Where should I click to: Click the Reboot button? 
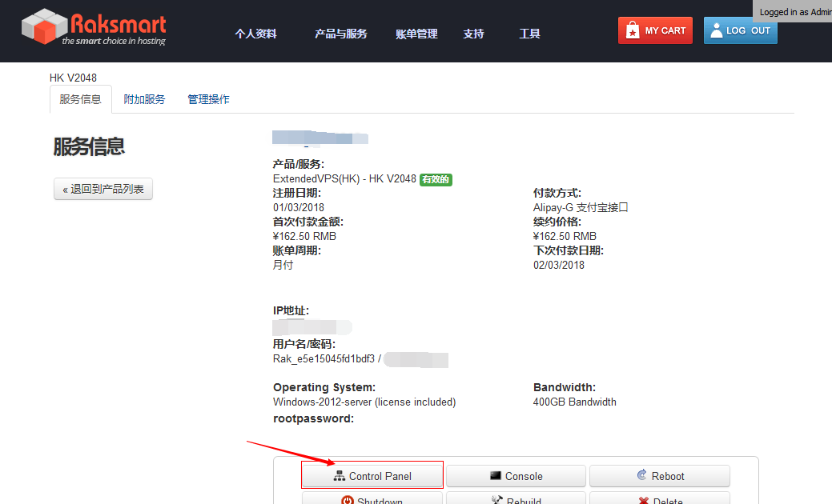pos(660,476)
